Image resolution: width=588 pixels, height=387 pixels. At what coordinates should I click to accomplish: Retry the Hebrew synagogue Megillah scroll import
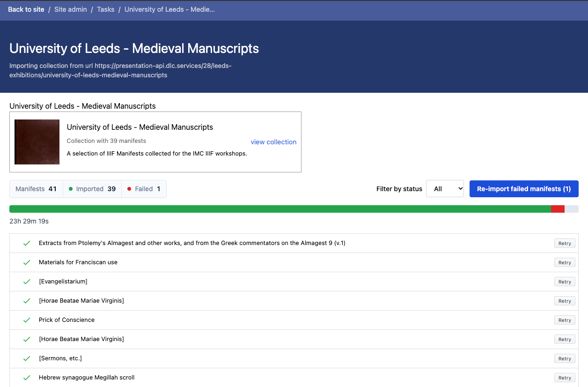[565, 378]
